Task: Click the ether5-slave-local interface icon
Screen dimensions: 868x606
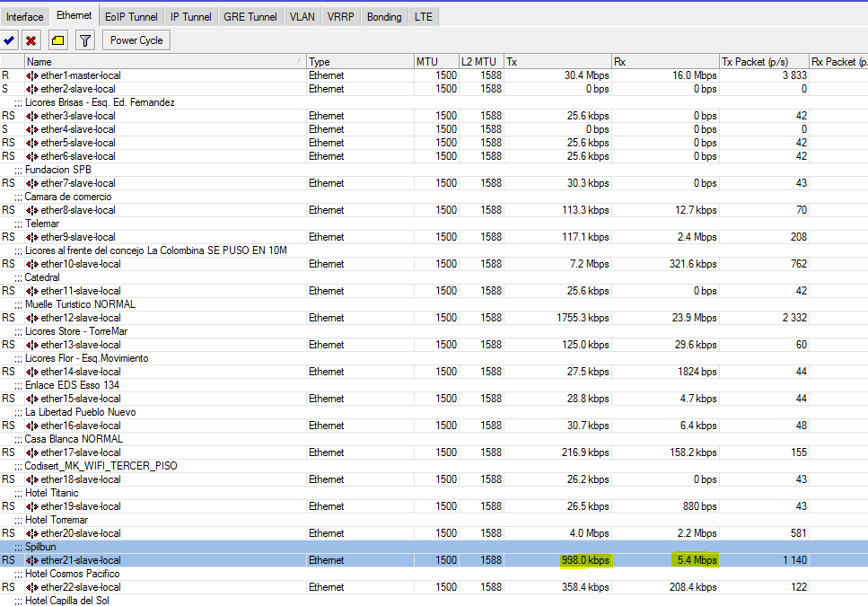Action: (x=32, y=143)
